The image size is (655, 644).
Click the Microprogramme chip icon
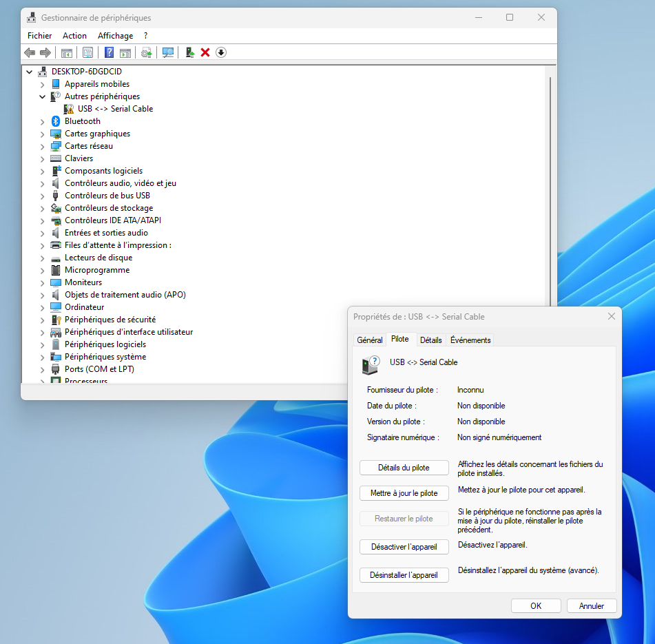56,270
